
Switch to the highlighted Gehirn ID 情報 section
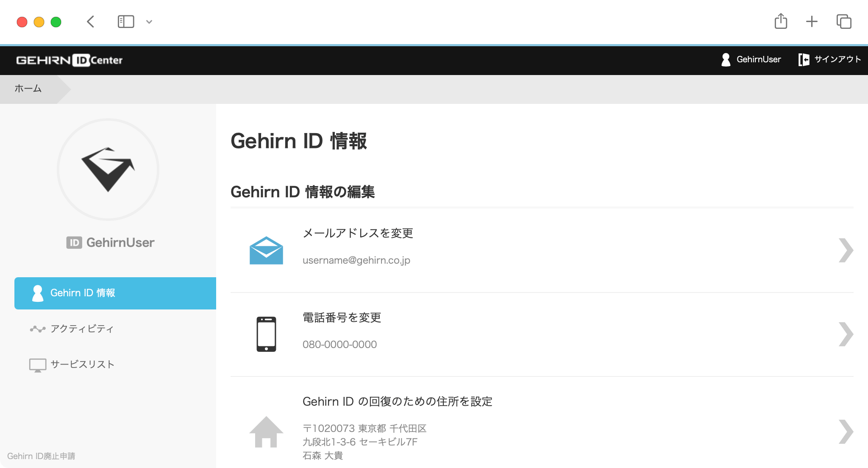point(83,293)
